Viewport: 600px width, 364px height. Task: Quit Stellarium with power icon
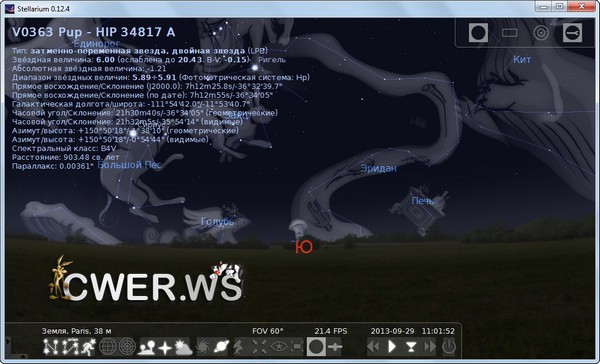tap(449, 347)
